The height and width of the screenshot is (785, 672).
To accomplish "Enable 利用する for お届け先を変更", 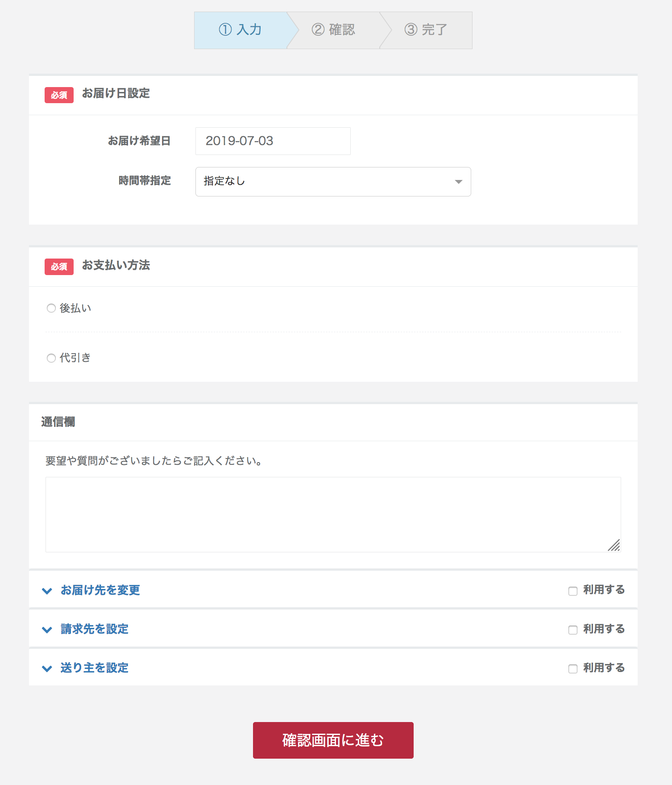I will [x=573, y=591].
